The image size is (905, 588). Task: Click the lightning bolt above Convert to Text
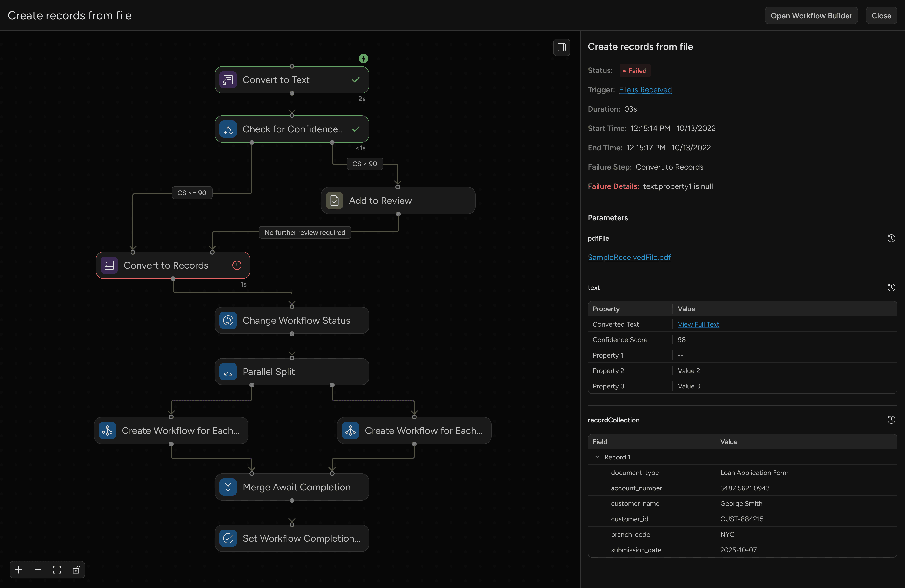coord(364,58)
